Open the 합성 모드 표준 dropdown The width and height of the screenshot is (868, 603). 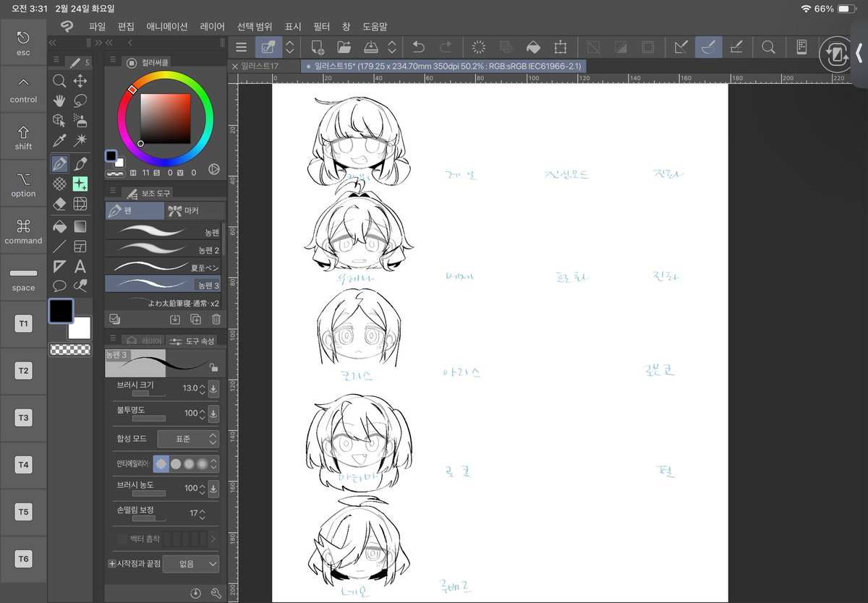coord(187,439)
